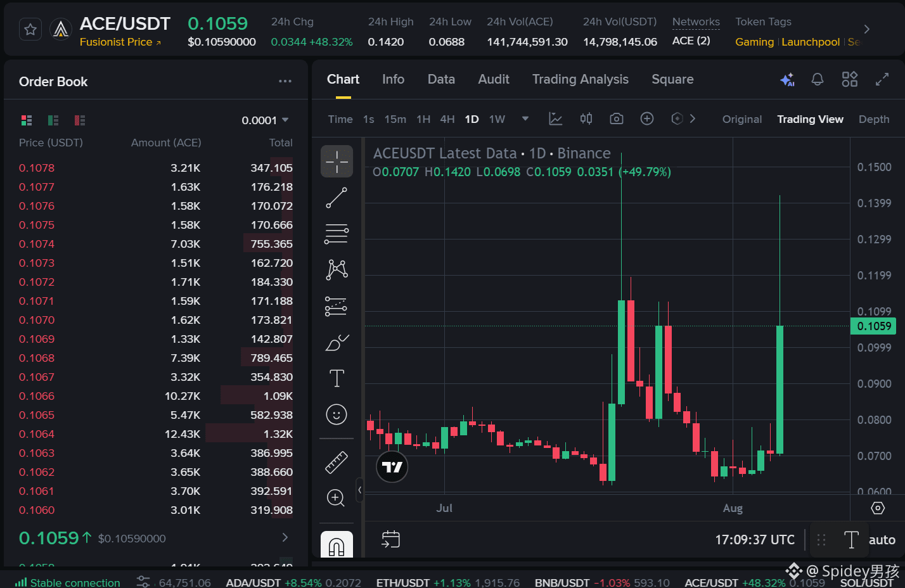905x588 pixels.
Task: Open the chart axis settings hexagon icon
Action: [x=878, y=508]
